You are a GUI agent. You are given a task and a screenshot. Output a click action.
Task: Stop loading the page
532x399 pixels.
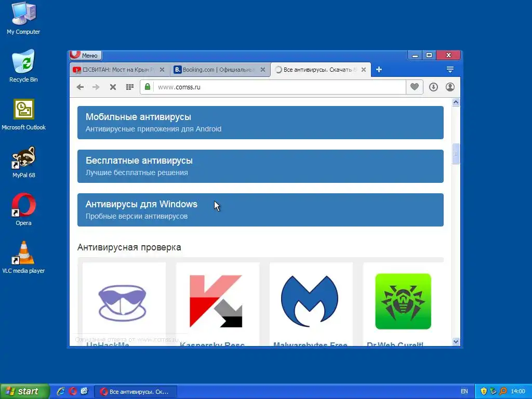coord(113,87)
